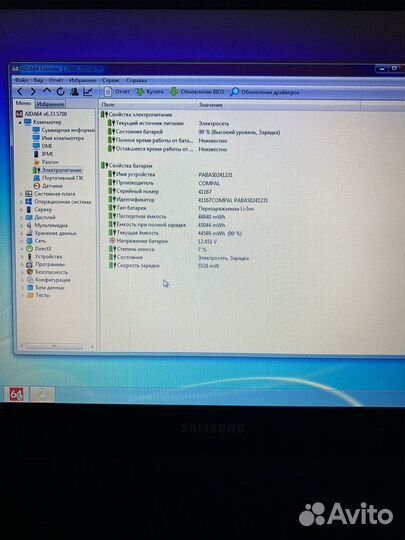Select Напряжение батареи row
Viewport: 405px width, 540px height.
163,241
